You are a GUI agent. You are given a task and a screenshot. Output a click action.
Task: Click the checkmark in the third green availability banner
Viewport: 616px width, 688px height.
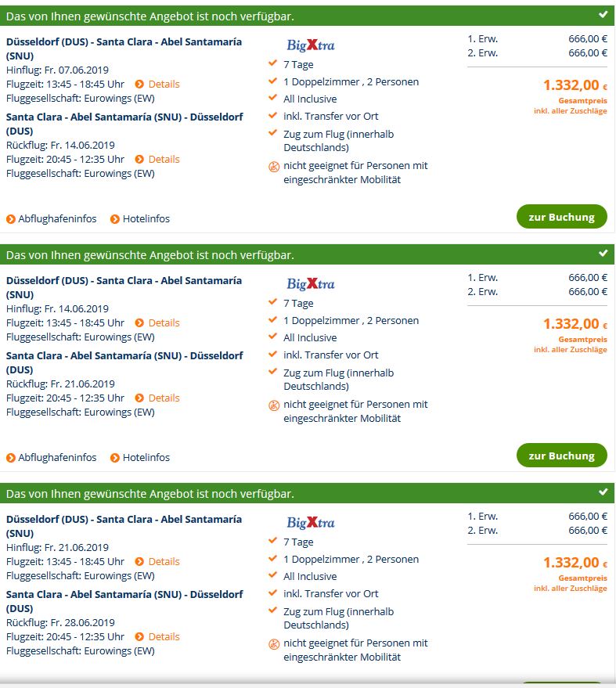[x=603, y=492]
